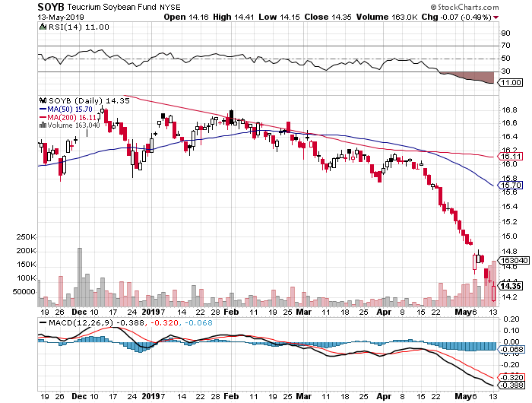Screen dimensions: 532x403
Task: Click the 16.8 price axis label
Action: coord(510,110)
